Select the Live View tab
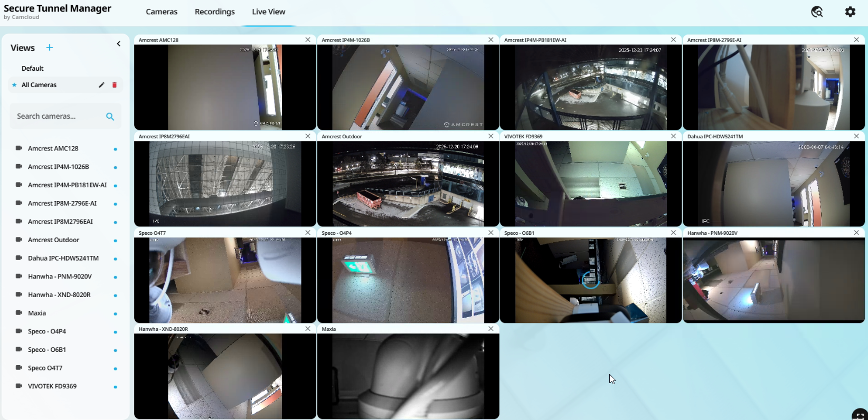 (x=269, y=12)
